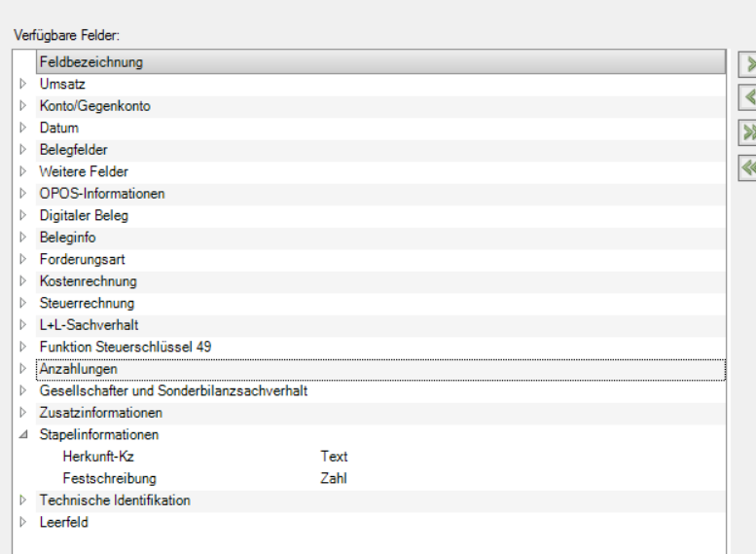Select the OPOS-Informationen row text
This screenshot has height=554, width=756.
102,194
